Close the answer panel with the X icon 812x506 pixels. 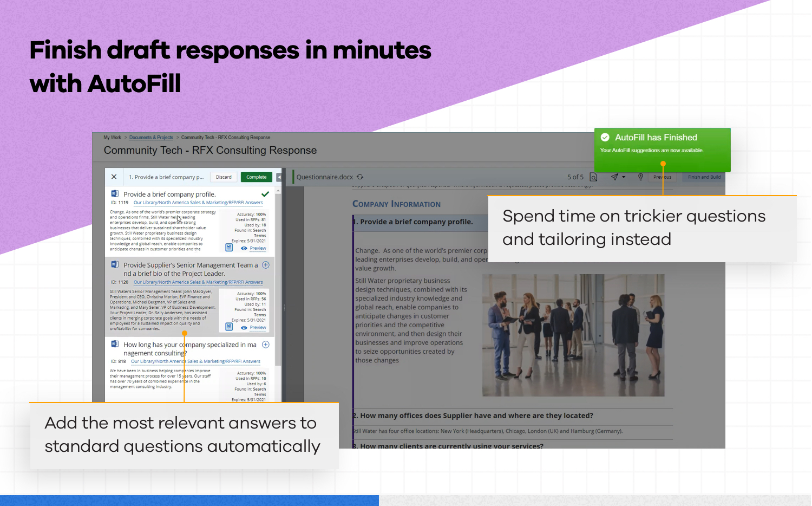[114, 177]
